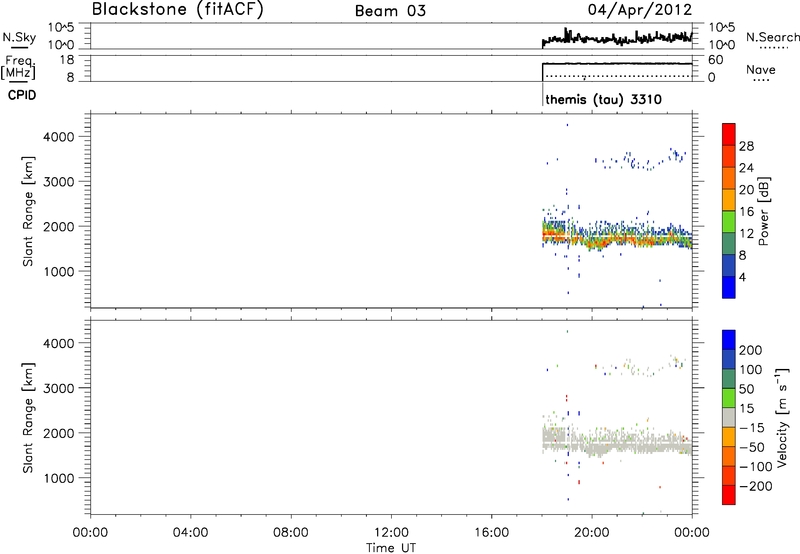
Task: Click the 04:00 time axis tick label
Action: pos(190,533)
